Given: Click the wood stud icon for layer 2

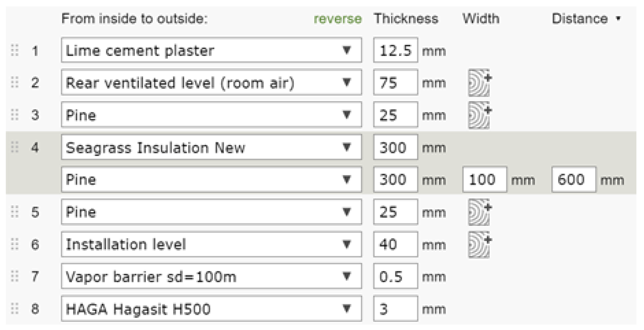Looking at the screenshot, I should (x=479, y=83).
